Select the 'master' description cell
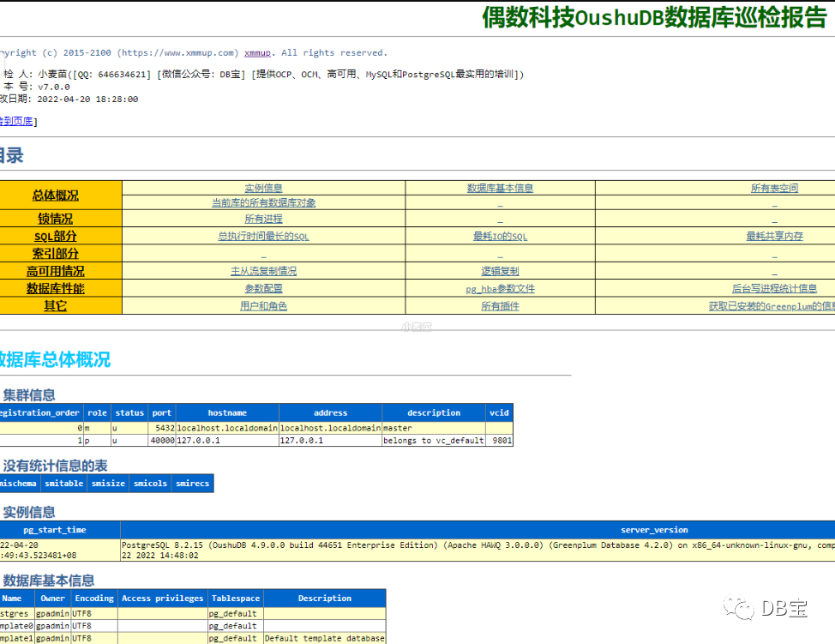Viewport: 835px width, 644px height. [434, 428]
